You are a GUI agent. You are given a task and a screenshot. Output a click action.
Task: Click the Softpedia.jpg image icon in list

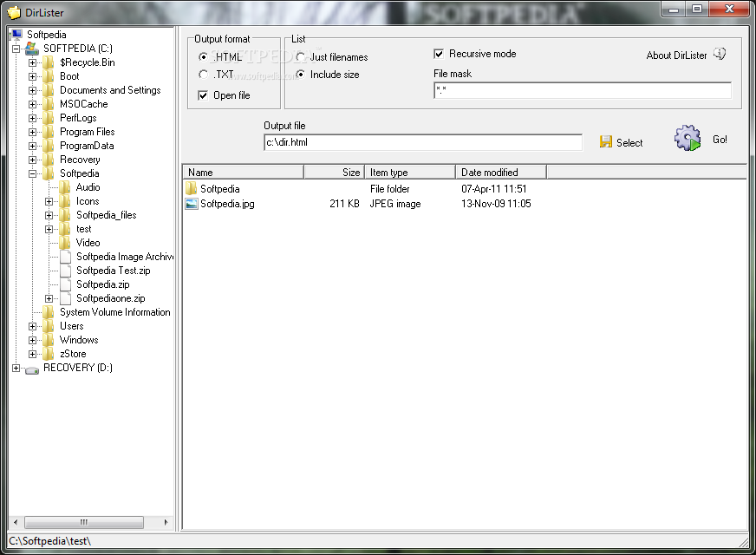(192, 204)
